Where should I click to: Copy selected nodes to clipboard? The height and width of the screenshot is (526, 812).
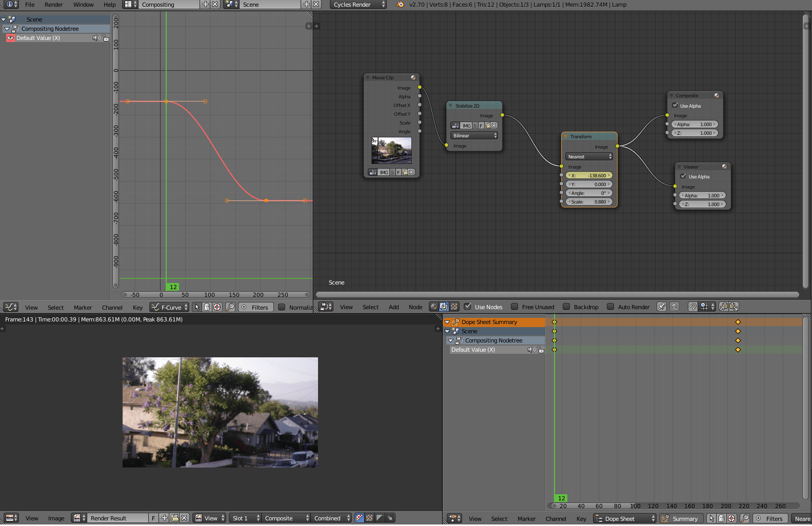724,307
